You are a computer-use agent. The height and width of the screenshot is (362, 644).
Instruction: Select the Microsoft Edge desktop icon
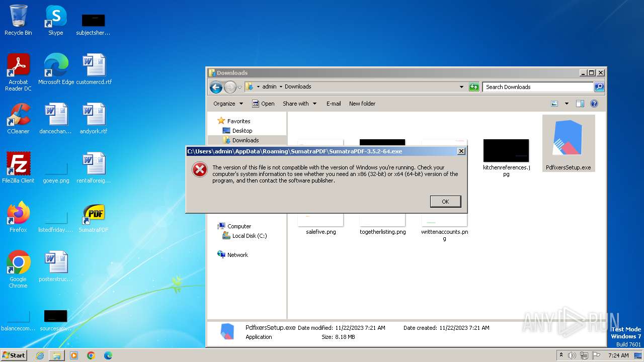(x=56, y=69)
